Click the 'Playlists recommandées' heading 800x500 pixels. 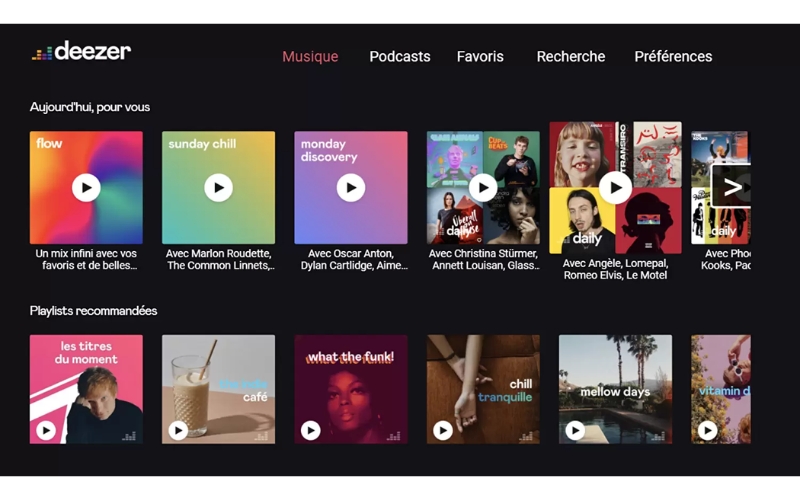point(93,311)
